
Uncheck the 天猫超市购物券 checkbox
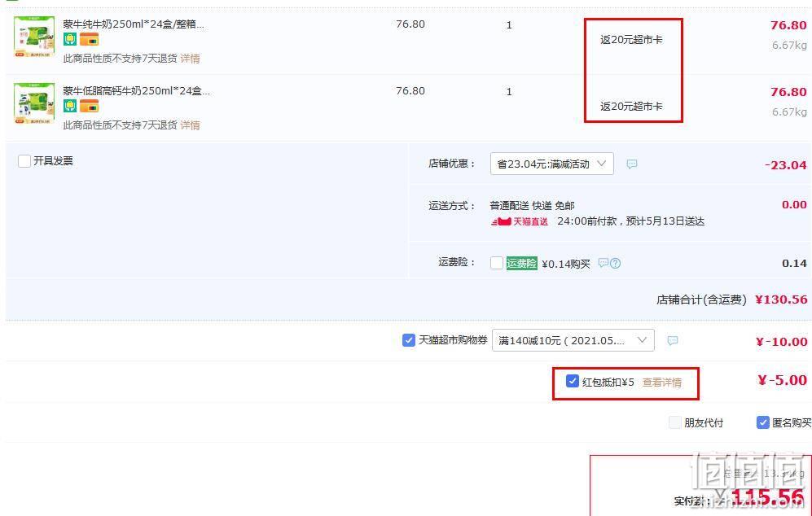pos(409,340)
